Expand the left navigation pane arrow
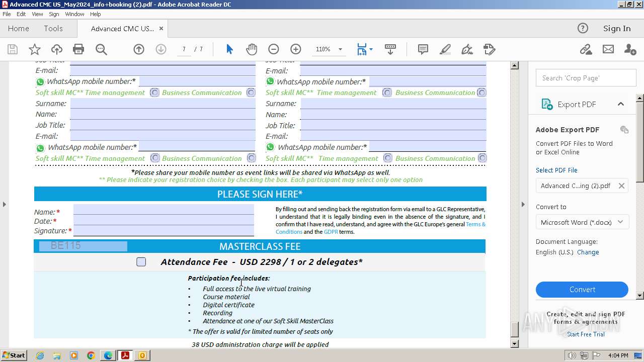The image size is (644, 362). tap(4, 204)
